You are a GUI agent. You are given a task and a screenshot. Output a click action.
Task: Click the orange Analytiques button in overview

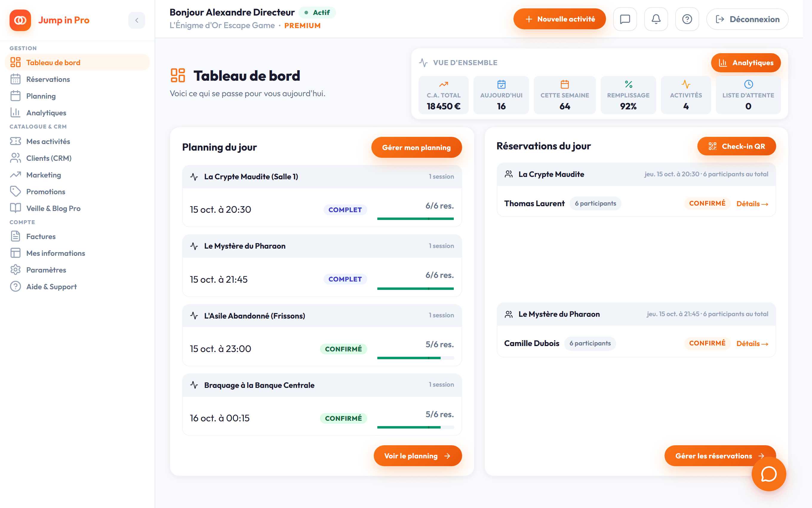pyautogui.click(x=745, y=63)
